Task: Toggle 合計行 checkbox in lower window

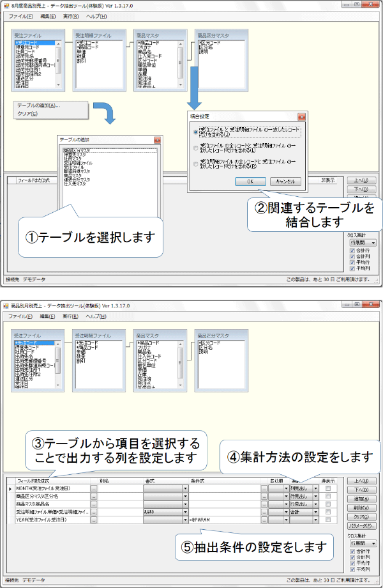Action: click(x=352, y=552)
